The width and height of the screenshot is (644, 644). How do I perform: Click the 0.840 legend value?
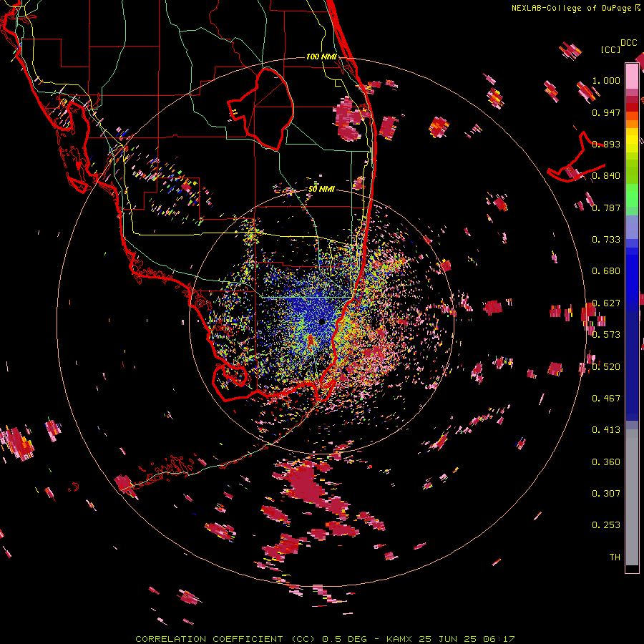pyautogui.click(x=606, y=176)
